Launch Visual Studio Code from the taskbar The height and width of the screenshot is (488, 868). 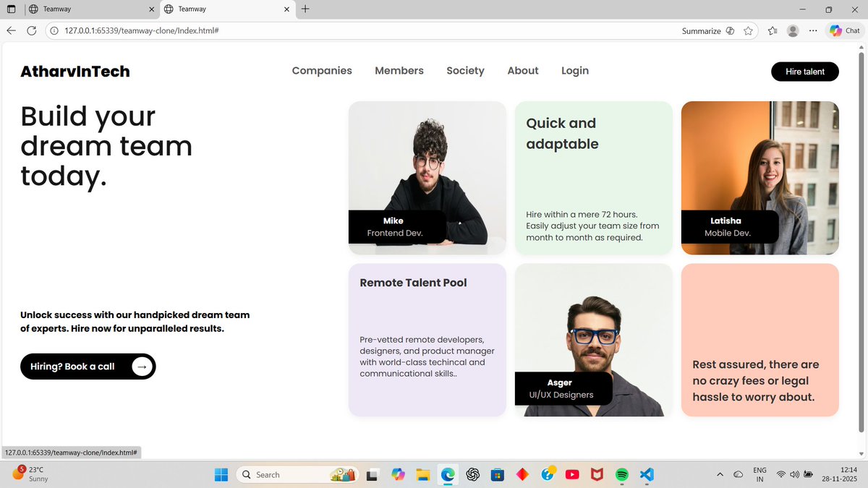click(x=646, y=474)
